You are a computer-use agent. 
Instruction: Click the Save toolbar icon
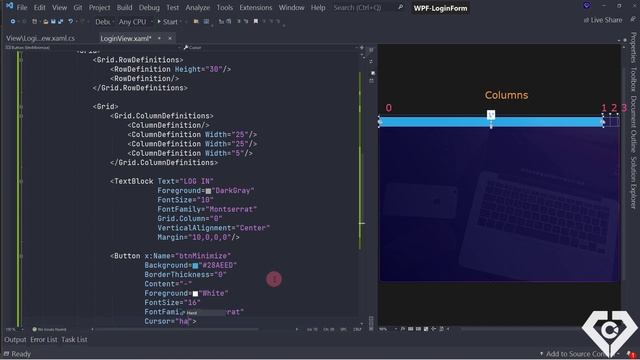[x=53, y=21]
